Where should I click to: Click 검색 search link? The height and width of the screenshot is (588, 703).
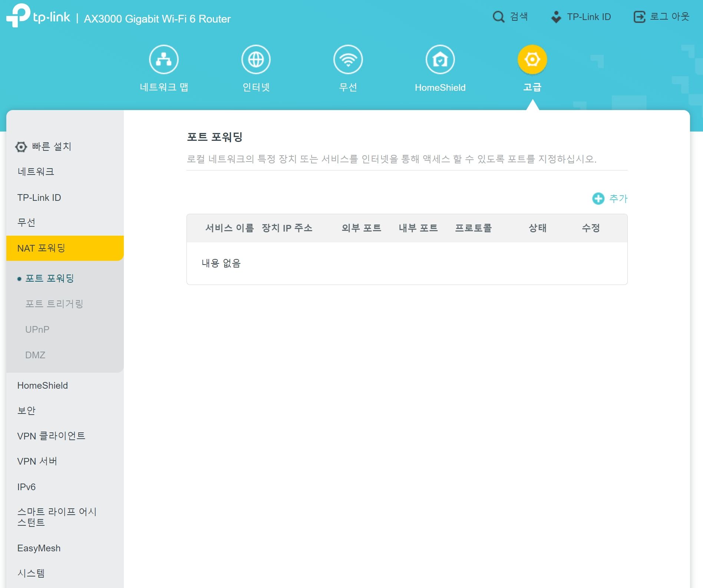(519, 17)
